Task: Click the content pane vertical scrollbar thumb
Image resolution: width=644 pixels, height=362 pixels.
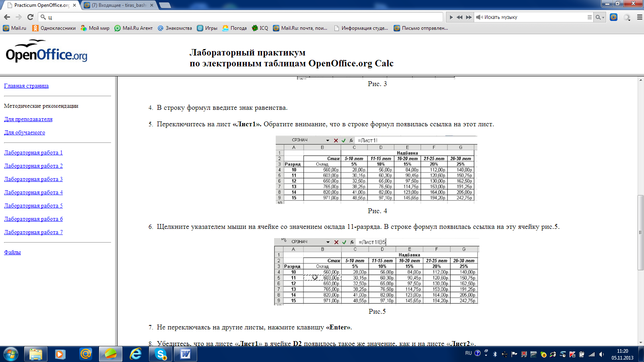Action: [640, 232]
